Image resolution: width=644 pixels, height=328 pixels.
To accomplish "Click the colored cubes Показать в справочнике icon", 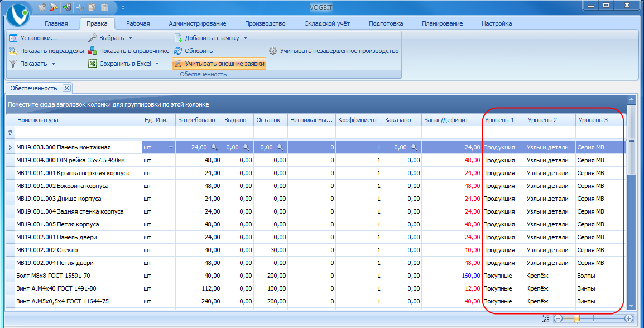I will pyautogui.click(x=93, y=51).
